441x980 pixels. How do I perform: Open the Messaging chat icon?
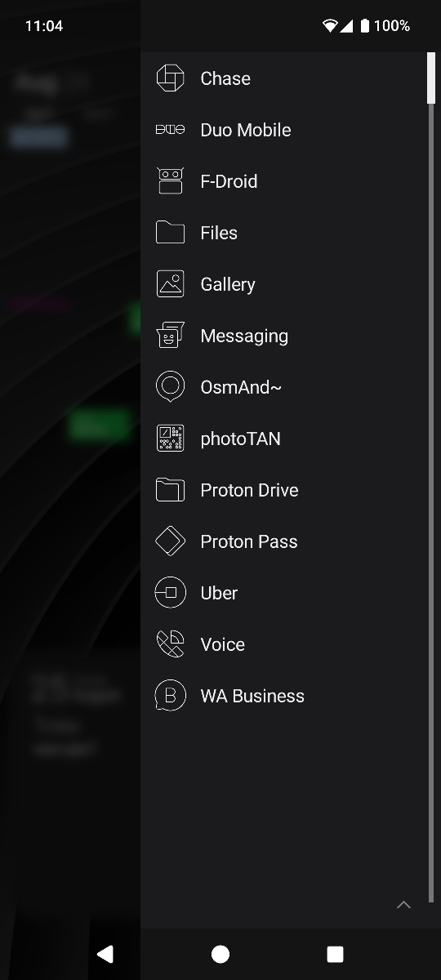tap(170, 336)
